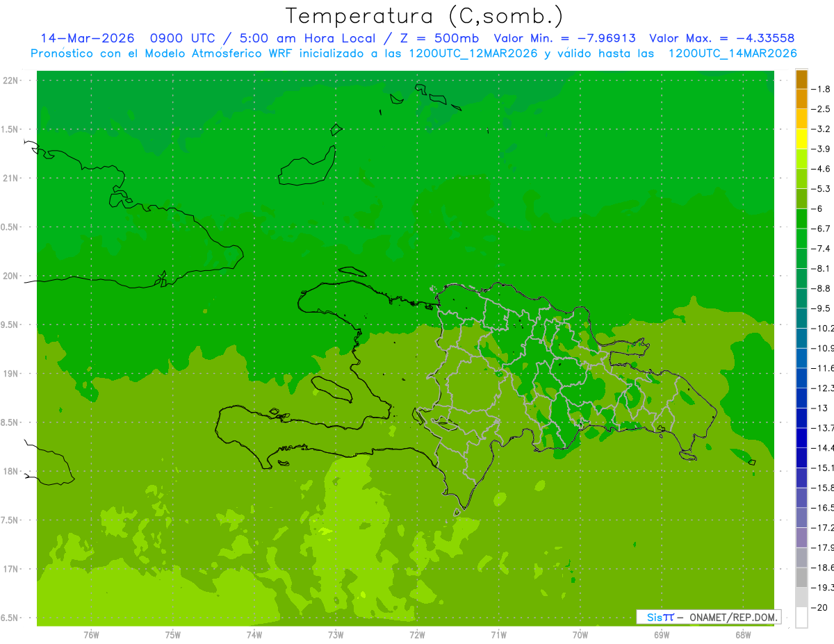Screen dimensions: 834x644
Task: Click the "-5.3" colorbar value
Action: (x=821, y=188)
